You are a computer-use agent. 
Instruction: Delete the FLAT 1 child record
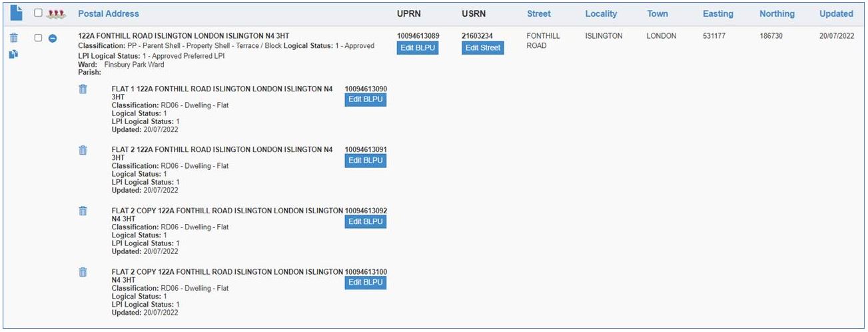83,89
